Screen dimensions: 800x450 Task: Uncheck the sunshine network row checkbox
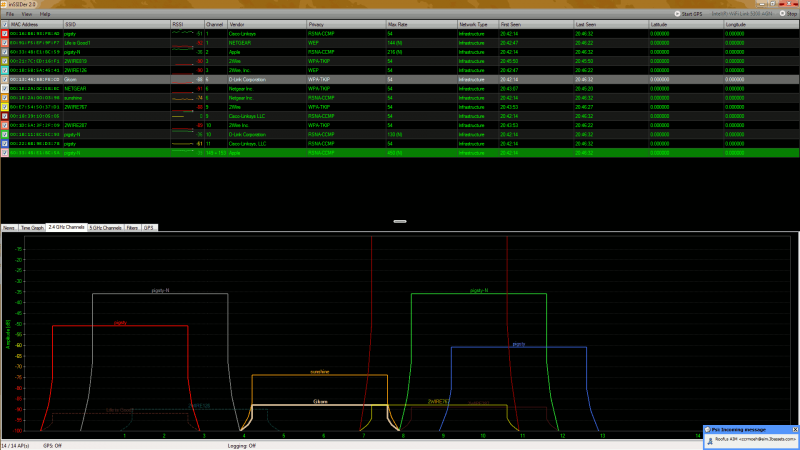[x=4, y=98]
